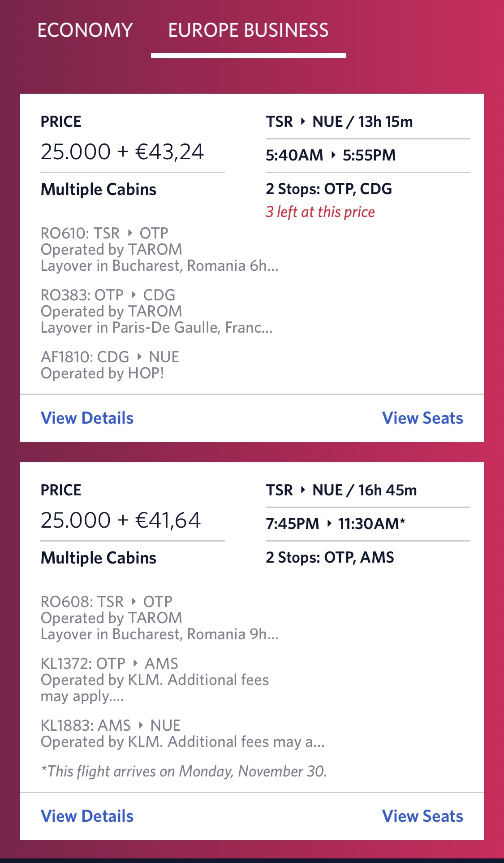The height and width of the screenshot is (863, 504).
Task: Tap the '2 Stops: OTP, AMS' text
Action: (x=330, y=557)
